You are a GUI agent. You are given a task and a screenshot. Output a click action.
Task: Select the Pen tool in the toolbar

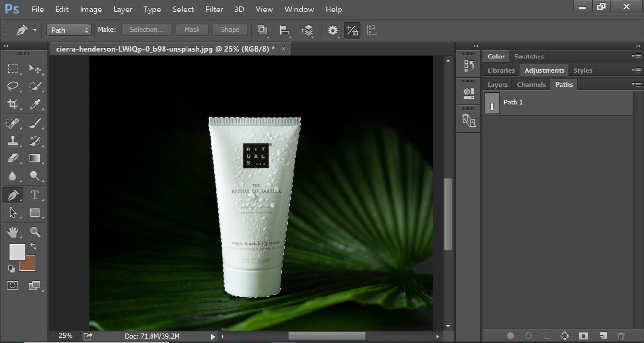(x=12, y=194)
